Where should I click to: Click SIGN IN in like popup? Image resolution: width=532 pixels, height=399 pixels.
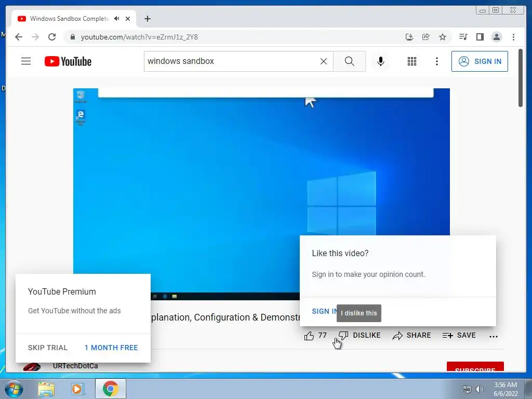[x=324, y=311]
